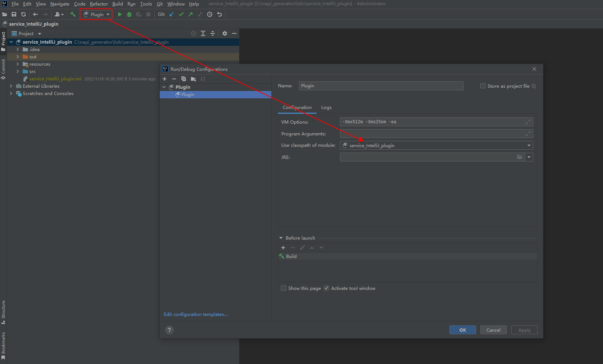The height and width of the screenshot is (364, 603).
Task: Click Git Update Project arrow icon
Action: pos(171,14)
